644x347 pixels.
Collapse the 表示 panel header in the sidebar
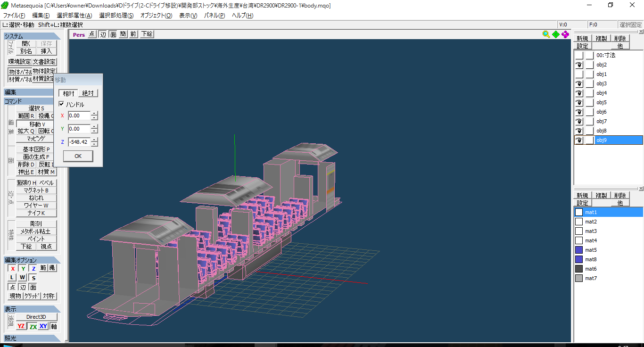tap(32, 309)
